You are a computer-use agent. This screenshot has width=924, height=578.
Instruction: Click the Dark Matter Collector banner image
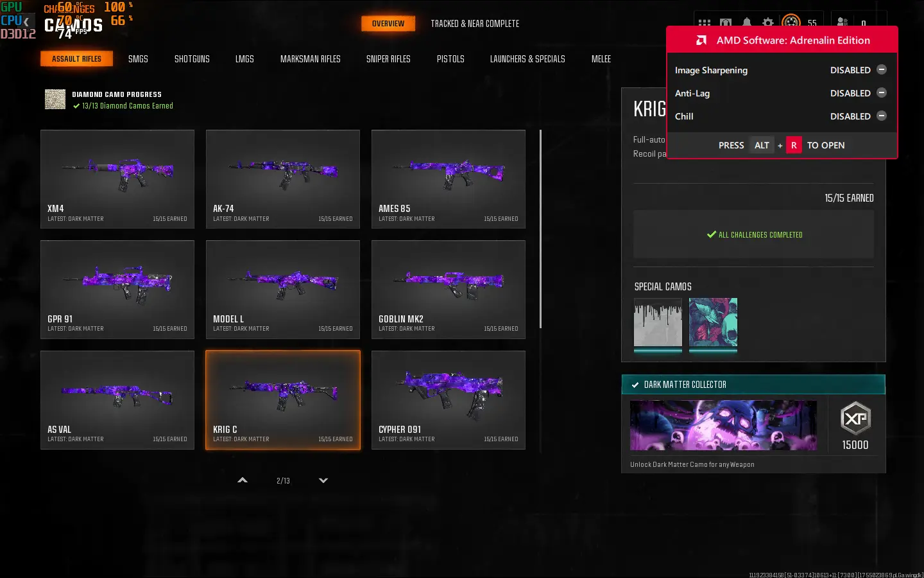click(x=723, y=425)
